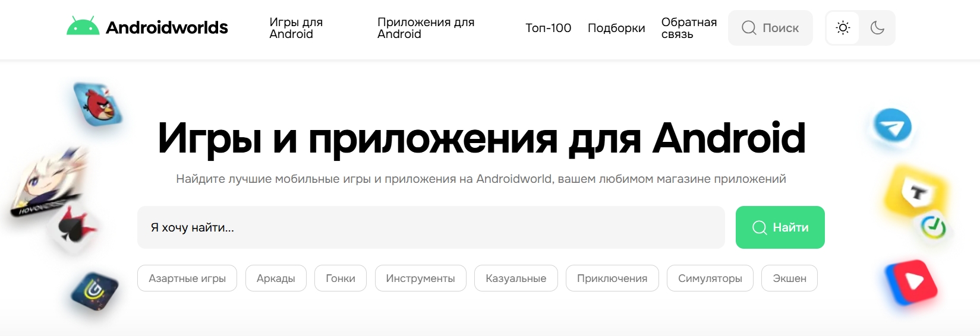Screen dimensions: 980x336
Task: Click the Игры и приложения для Android heading
Action: [481, 139]
